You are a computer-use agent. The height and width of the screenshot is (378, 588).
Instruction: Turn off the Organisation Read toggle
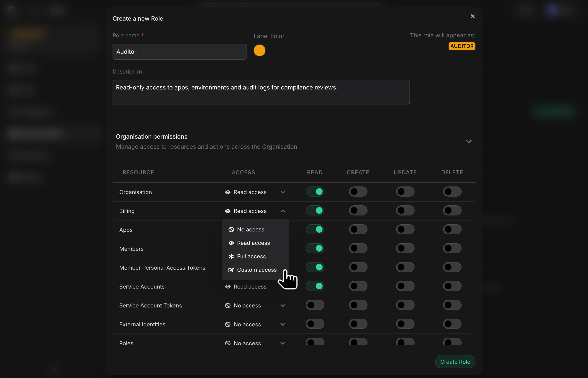315,192
